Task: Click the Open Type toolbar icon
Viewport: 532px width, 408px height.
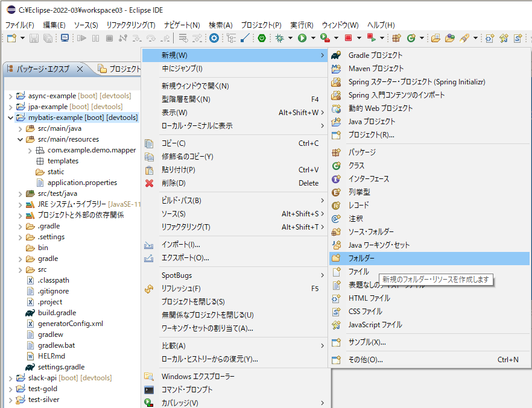Action: click(x=435, y=39)
